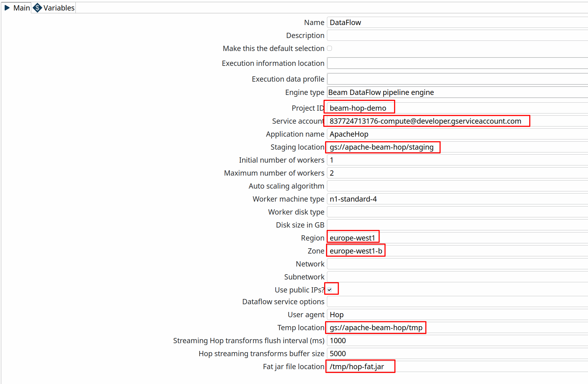
Task: Focus the Description input field
Action: pos(457,36)
